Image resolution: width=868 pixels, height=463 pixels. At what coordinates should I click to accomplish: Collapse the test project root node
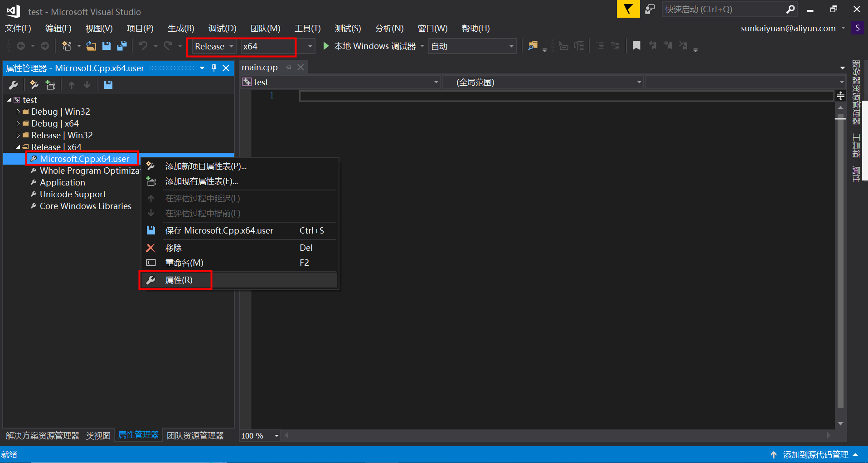coord(10,100)
